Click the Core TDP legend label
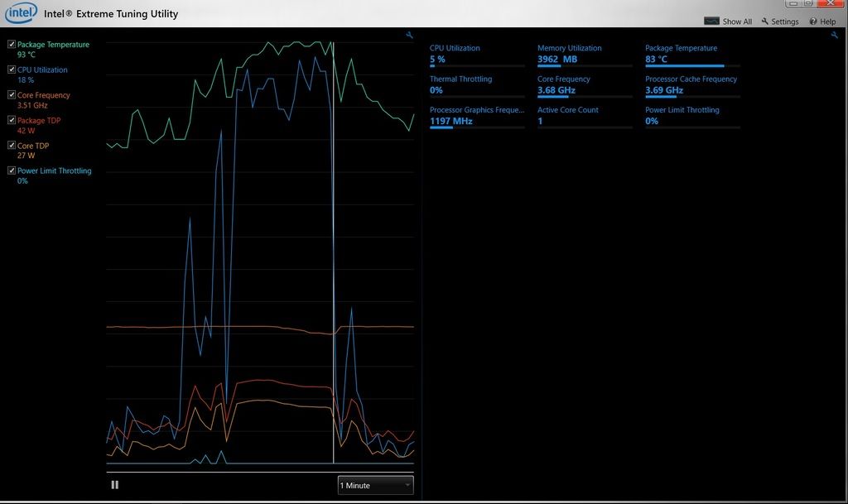848x504 pixels. [33, 146]
